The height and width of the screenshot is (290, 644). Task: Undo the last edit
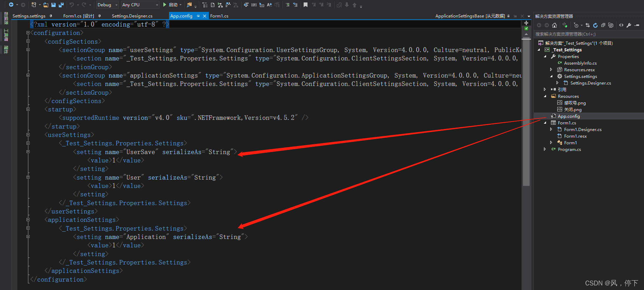[x=72, y=5]
